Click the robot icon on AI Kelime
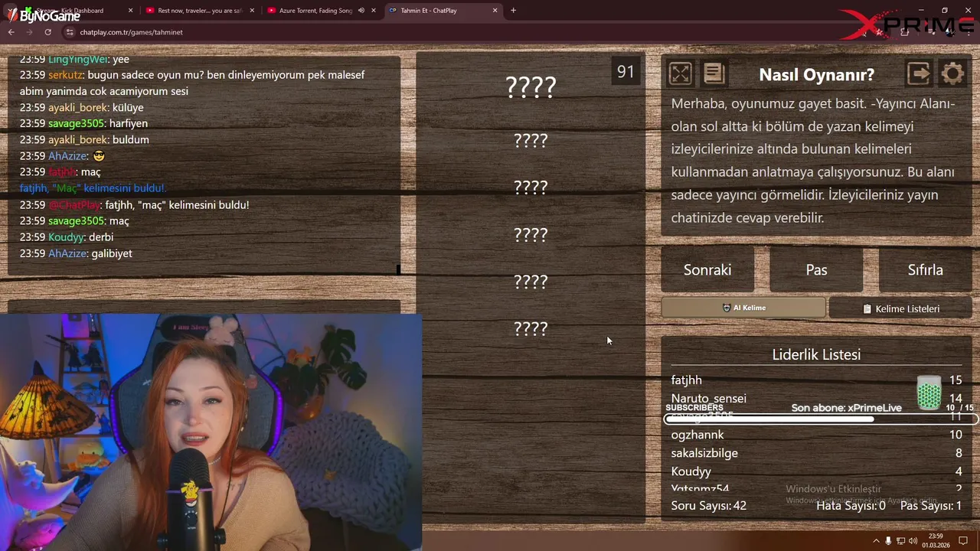 pos(727,308)
